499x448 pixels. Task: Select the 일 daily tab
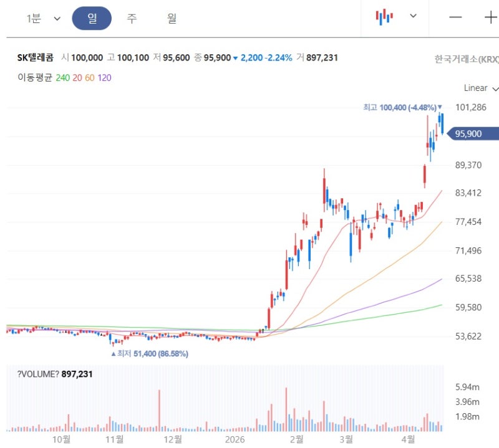[x=92, y=18]
